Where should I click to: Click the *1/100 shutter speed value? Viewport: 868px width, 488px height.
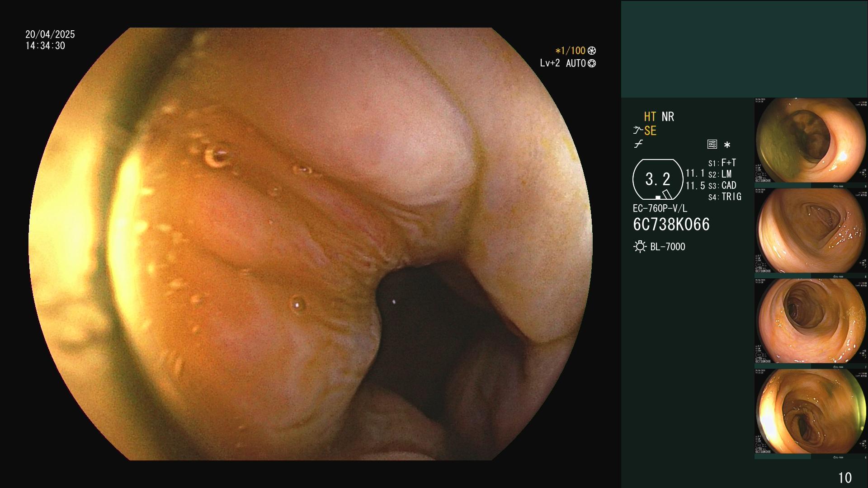pos(570,51)
